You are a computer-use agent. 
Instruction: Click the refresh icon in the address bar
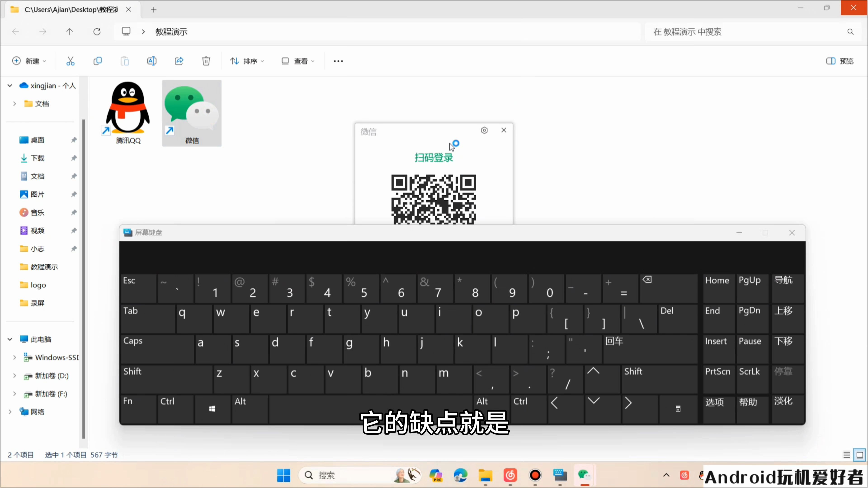click(x=97, y=31)
